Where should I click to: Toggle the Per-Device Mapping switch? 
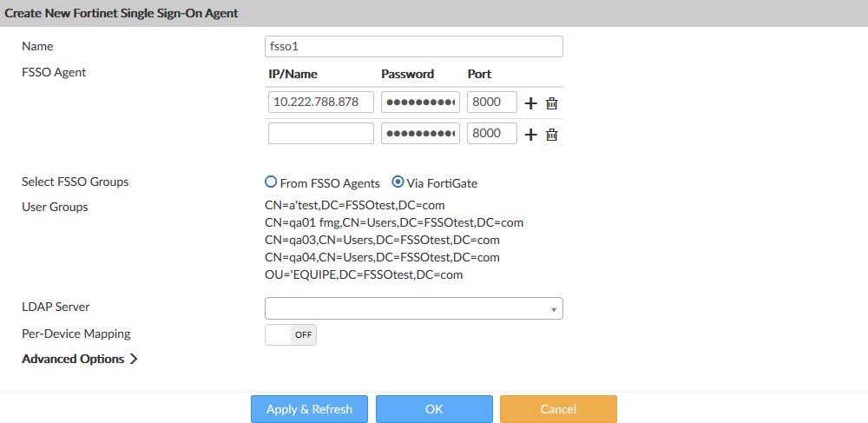[291, 334]
